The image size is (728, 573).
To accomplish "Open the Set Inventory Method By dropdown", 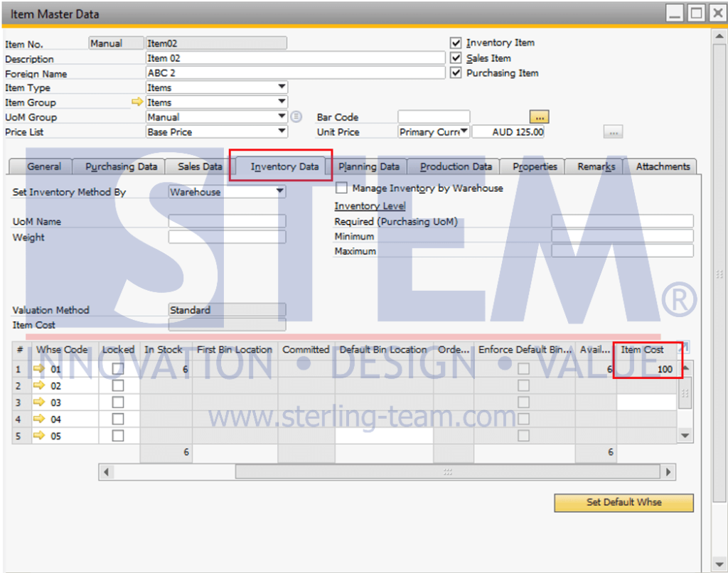I will (279, 192).
